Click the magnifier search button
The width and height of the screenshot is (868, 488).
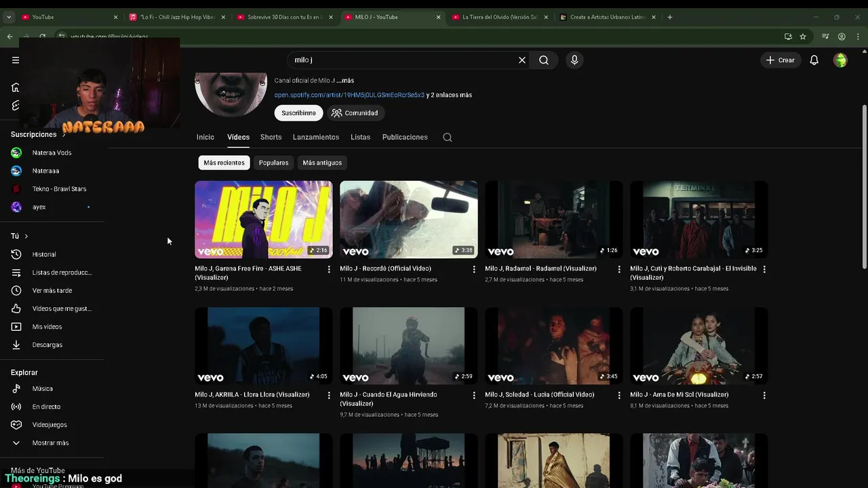tap(544, 60)
